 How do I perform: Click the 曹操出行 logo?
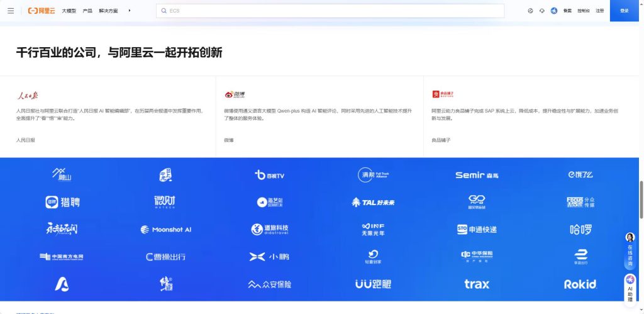tap(165, 257)
